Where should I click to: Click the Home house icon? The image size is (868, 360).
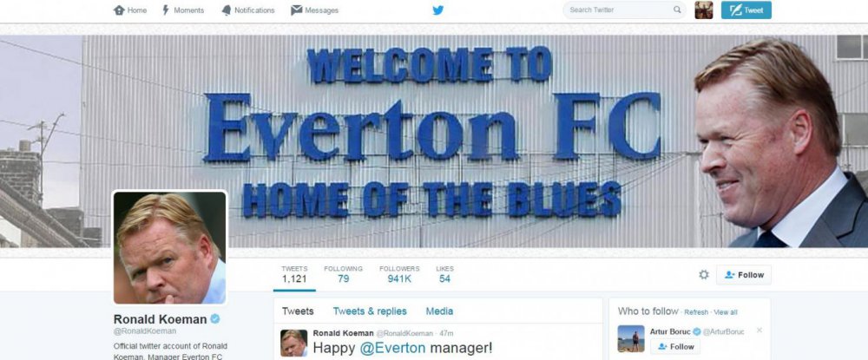click(119, 10)
